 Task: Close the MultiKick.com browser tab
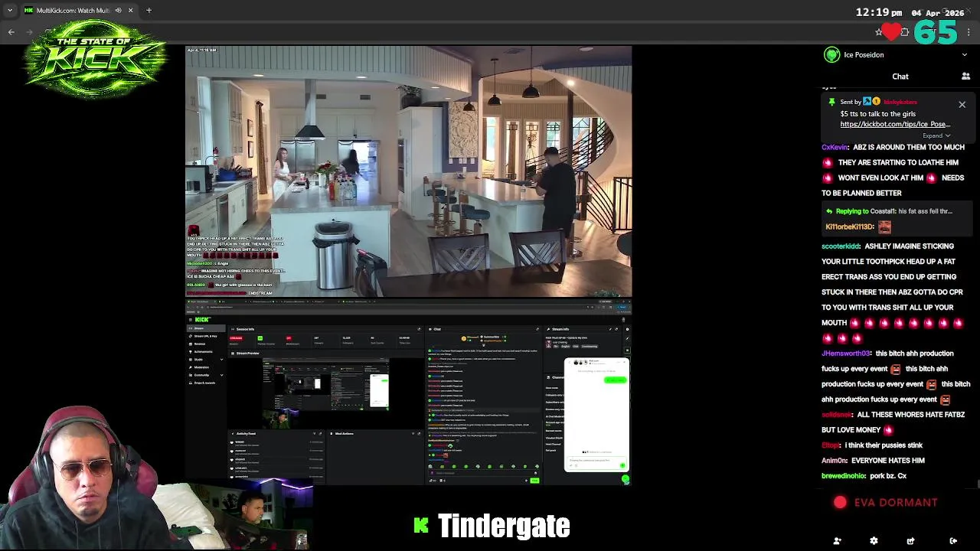[x=130, y=11]
